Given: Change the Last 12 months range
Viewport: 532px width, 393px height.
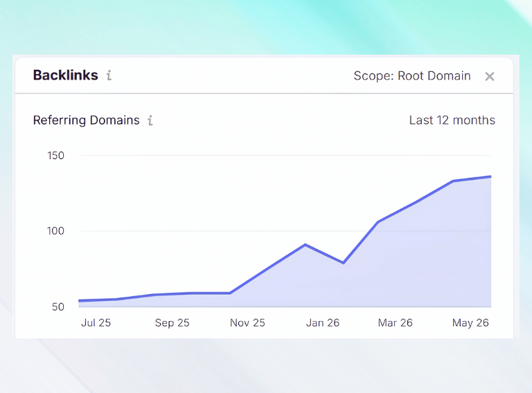Looking at the screenshot, I should 452,120.
